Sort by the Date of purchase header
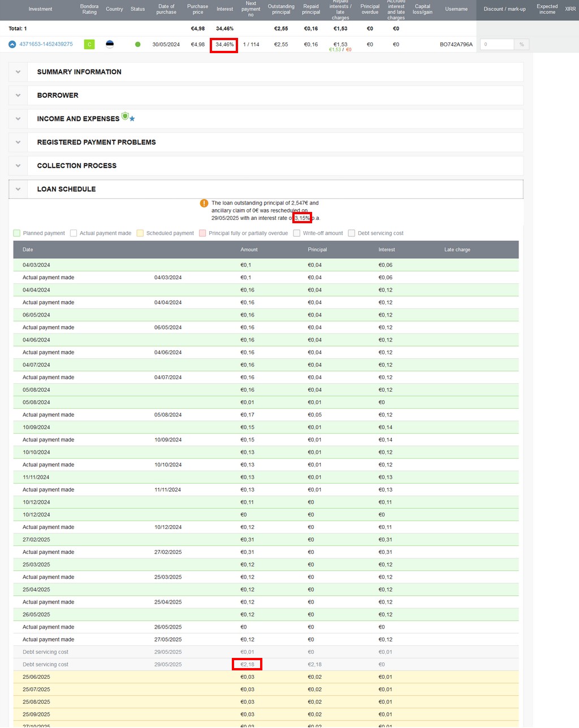The width and height of the screenshot is (579, 728). tap(166, 9)
